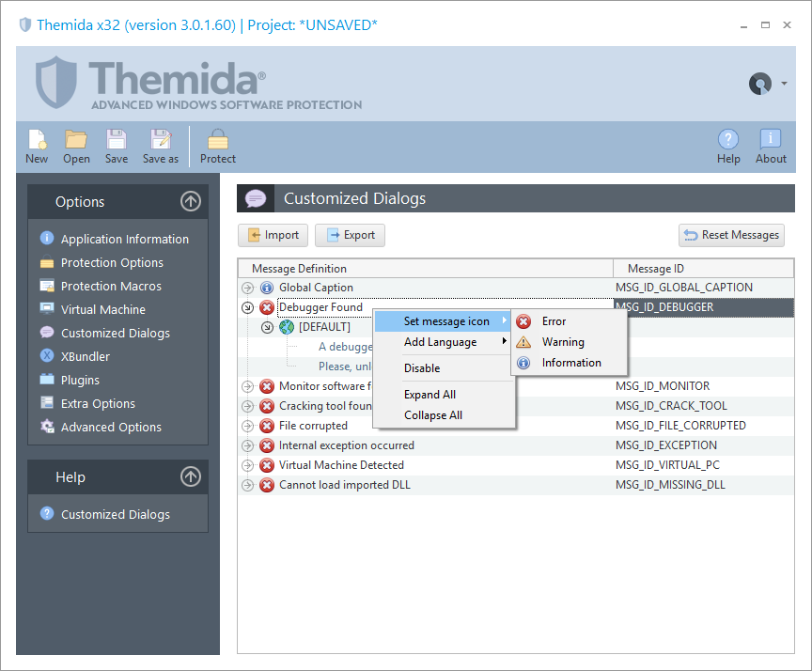812x671 pixels.
Task: Collapse the Options panel with arrow
Action: pos(191,201)
